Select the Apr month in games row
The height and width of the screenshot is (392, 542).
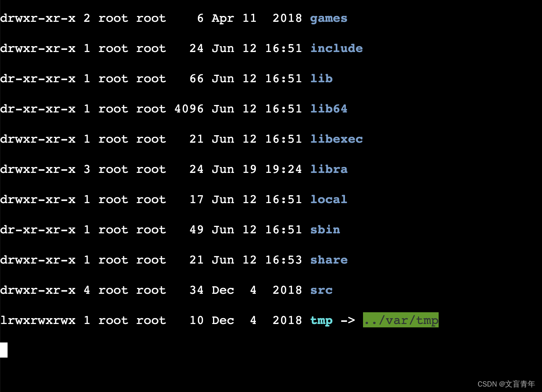click(x=223, y=18)
